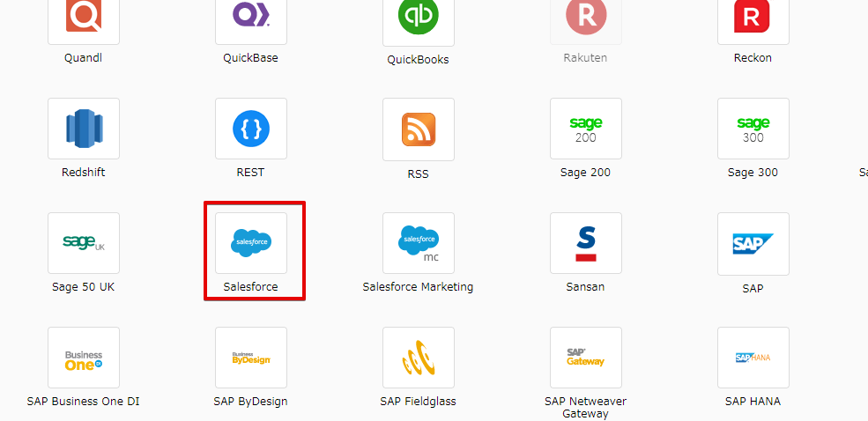Choose the QuickBase connector icon

[x=251, y=18]
